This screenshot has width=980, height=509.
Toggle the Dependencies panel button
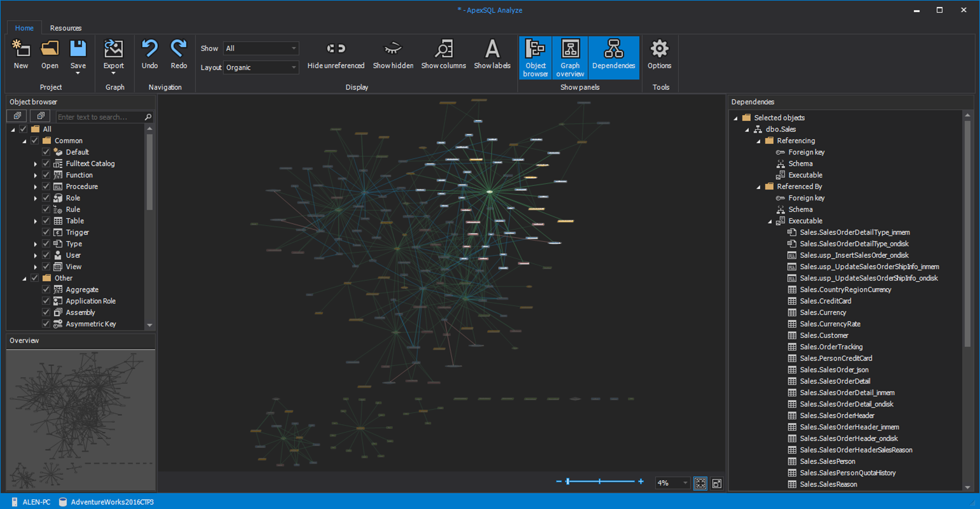point(613,57)
